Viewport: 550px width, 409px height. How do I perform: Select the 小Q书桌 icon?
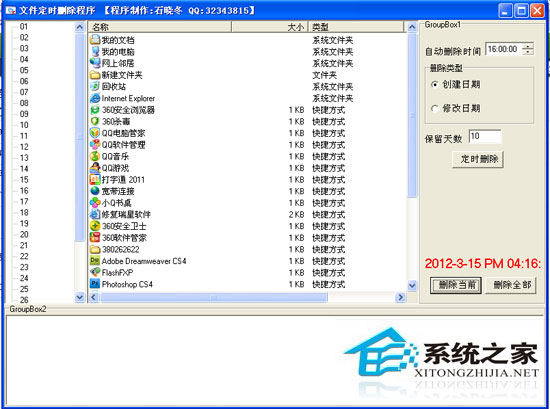pyautogui.click(x=95, y=202)
